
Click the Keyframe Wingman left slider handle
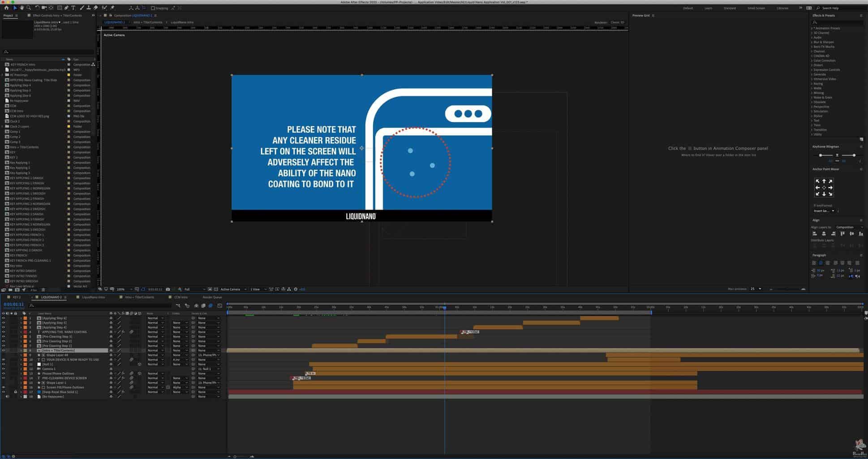click(820, 155)
